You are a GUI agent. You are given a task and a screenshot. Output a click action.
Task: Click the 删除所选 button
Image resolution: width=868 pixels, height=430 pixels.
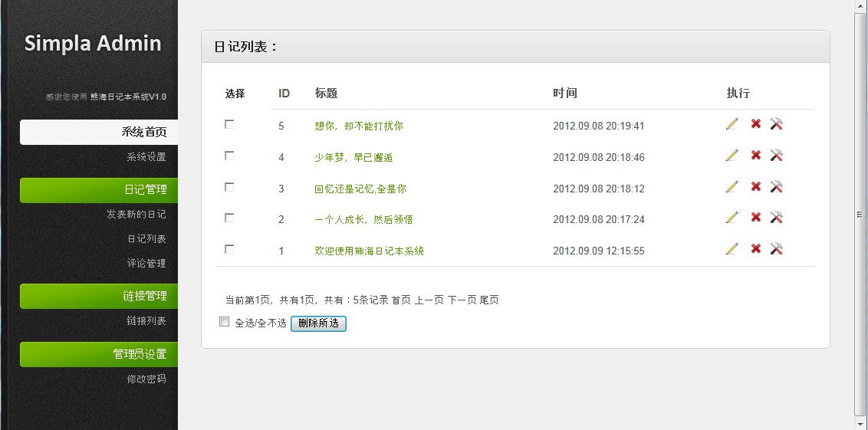coord(318,323)
